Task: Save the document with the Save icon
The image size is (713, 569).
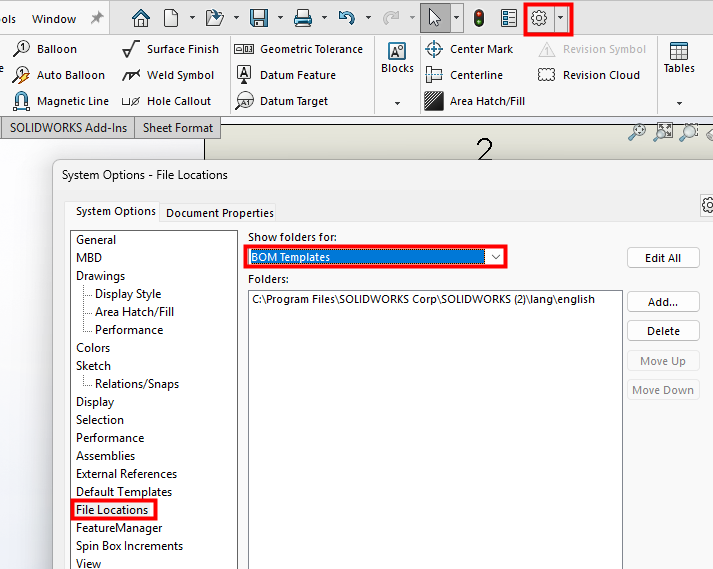Action: (259, 18)
